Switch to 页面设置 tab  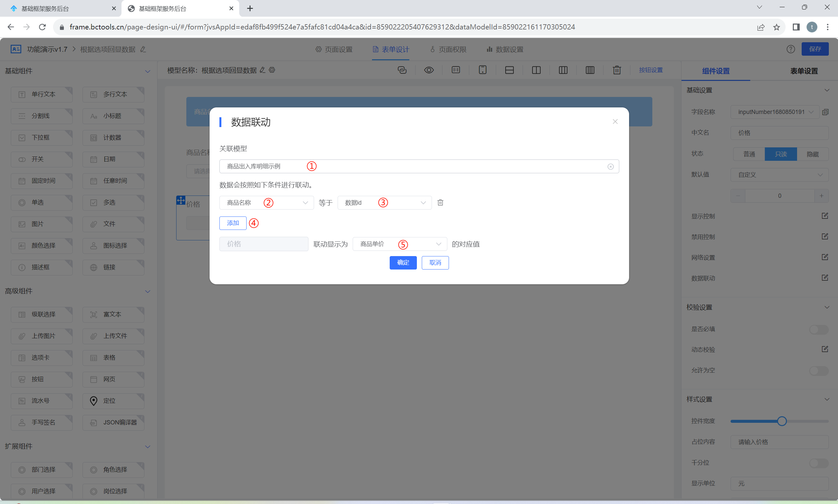pyautogui.click(x=334, y=49)
